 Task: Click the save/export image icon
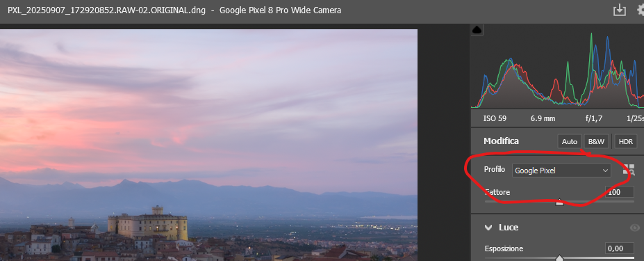tap(620, 10)
